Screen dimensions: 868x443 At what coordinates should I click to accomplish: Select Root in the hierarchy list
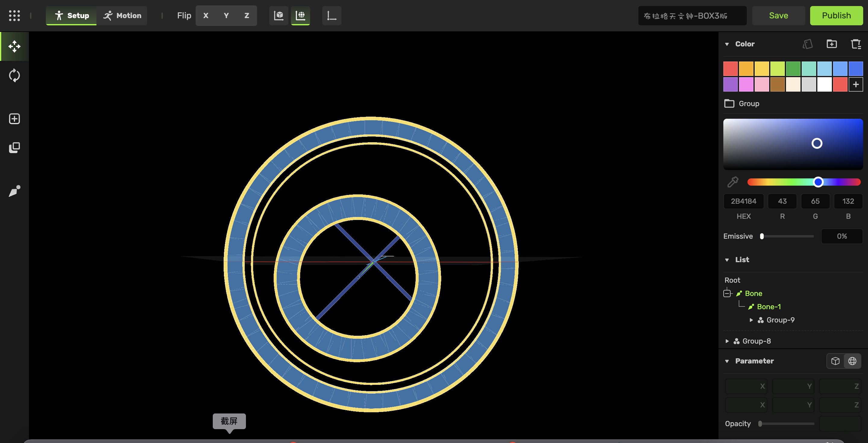[x=732, y=280]
